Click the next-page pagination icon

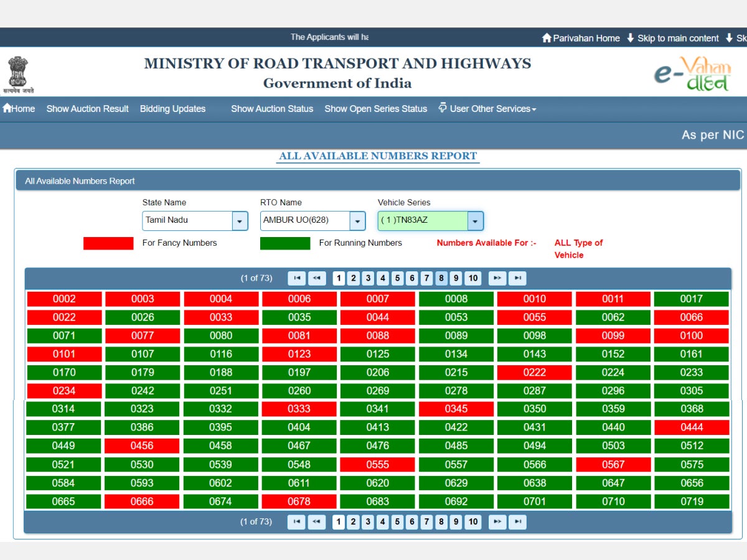[497, 278]
